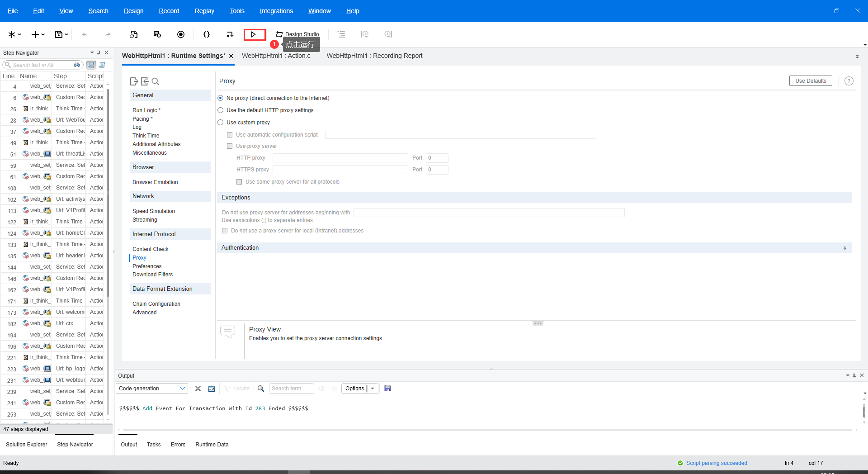Switch to Runtime Data tab
This screenshot has height=474, width=868.
coord(212,445)
